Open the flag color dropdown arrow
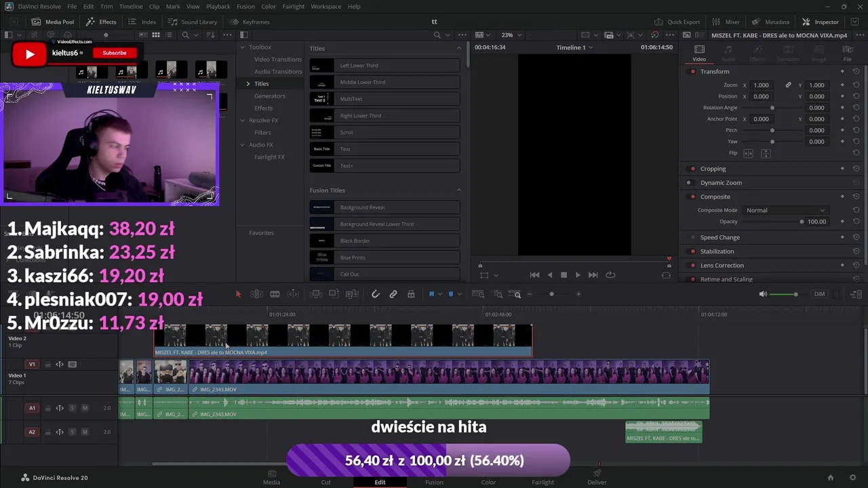This screenshot has width=868, height=488. click(439, 294)
